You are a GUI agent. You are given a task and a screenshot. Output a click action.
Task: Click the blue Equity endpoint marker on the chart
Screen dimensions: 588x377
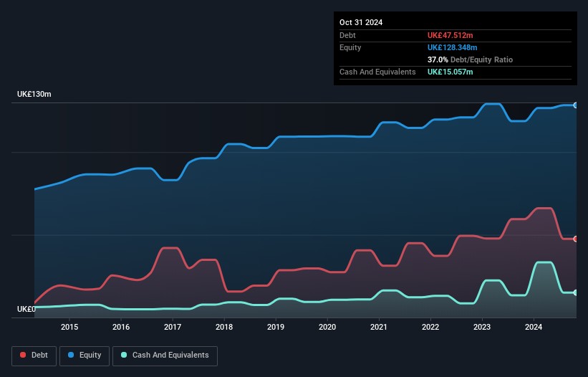576,105
